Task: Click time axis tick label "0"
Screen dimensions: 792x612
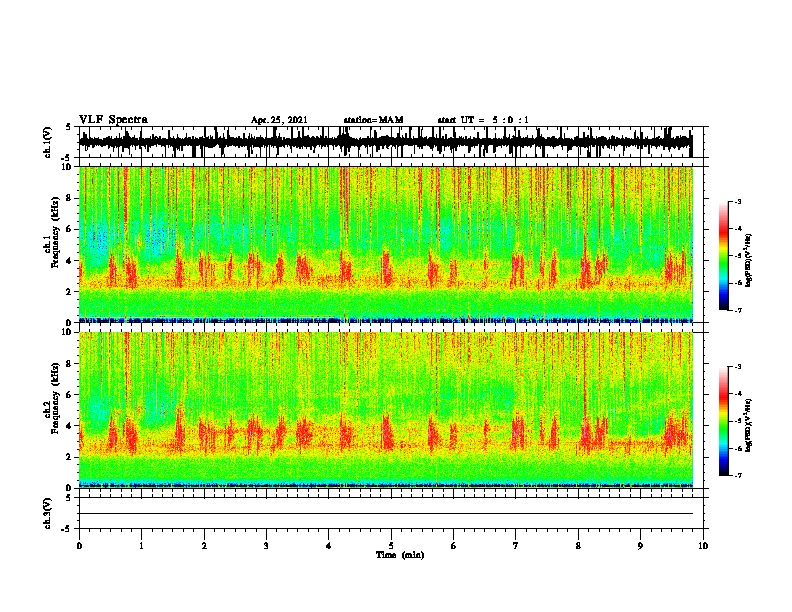Action: click(x=79, y=546)
